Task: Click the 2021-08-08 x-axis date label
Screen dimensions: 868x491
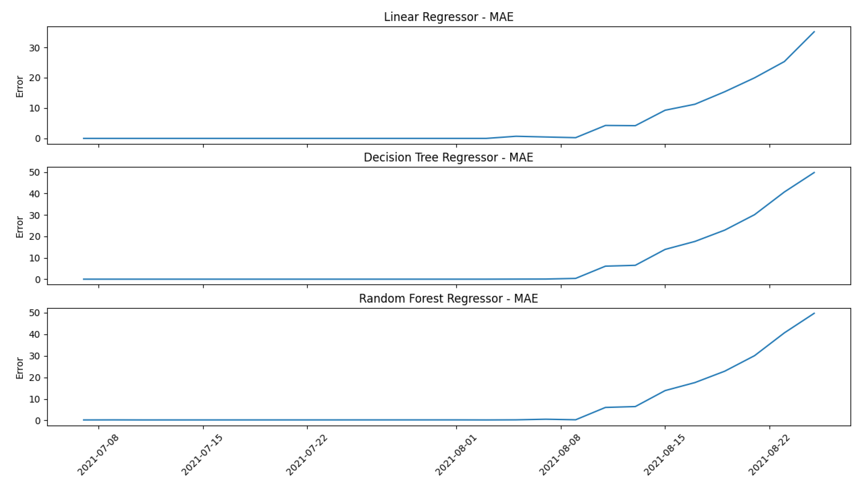Action: (x=560, y=455)
